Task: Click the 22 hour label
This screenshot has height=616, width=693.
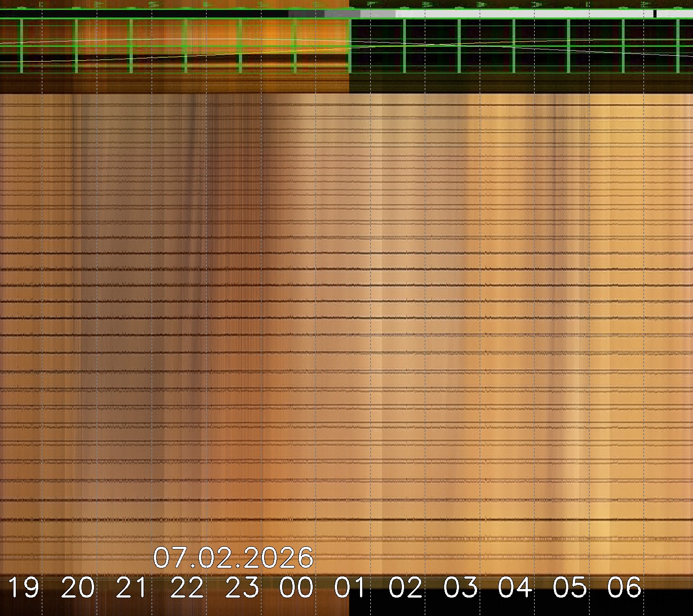Action: click(x=187, y=587)
